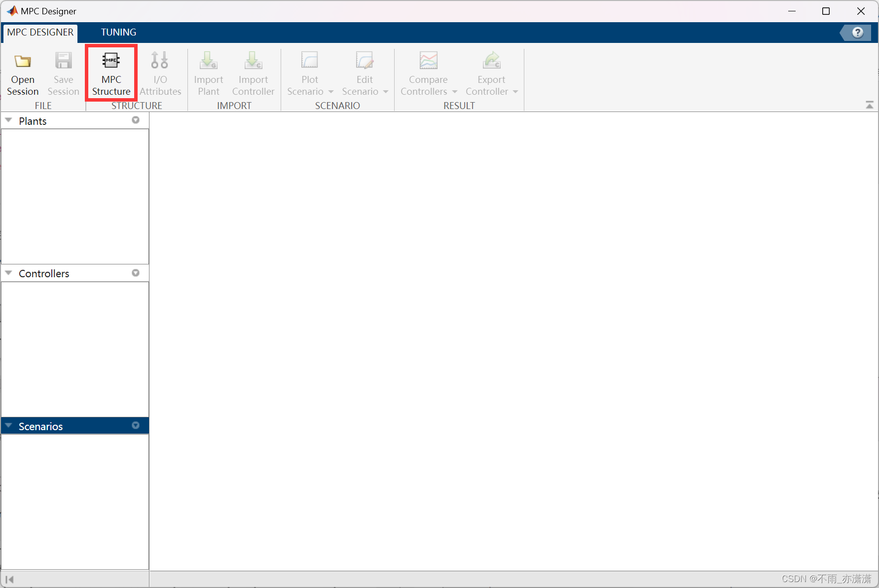Click the Edit Scenario icon
Viewport: 879px width, 588px height.
tap(365, 61)
